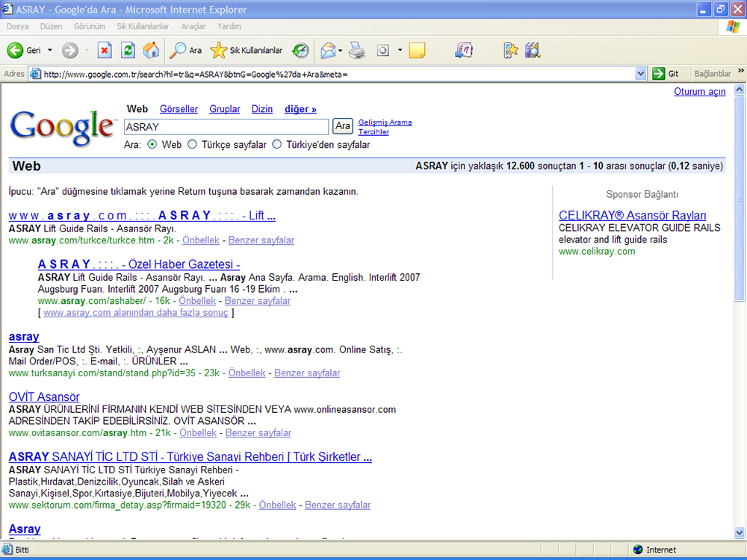Click the Edit page toolbar icon
The image size is (747, 560).
(383, 50)
